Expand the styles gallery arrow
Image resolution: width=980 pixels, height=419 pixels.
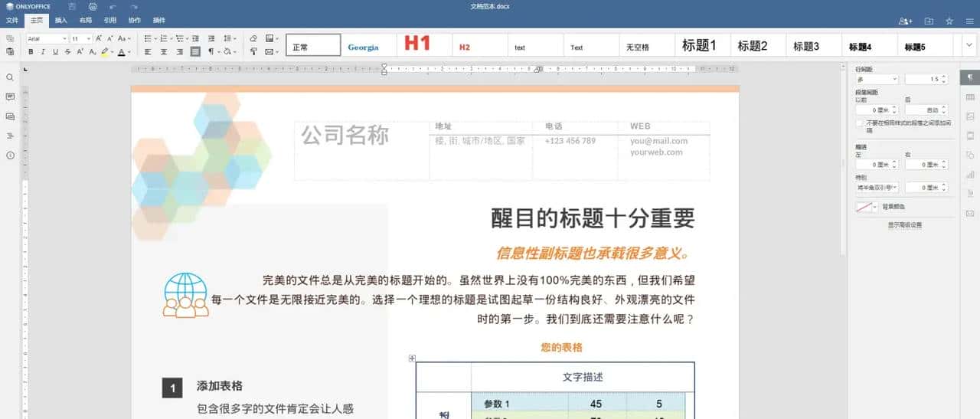click(968, 46)
